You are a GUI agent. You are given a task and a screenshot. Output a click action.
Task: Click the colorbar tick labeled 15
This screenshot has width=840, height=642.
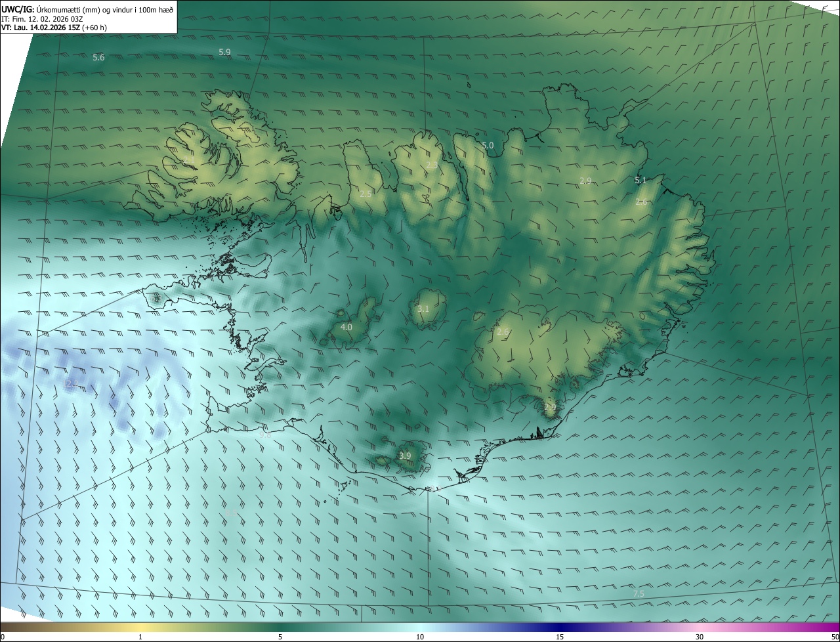point(560,637)
